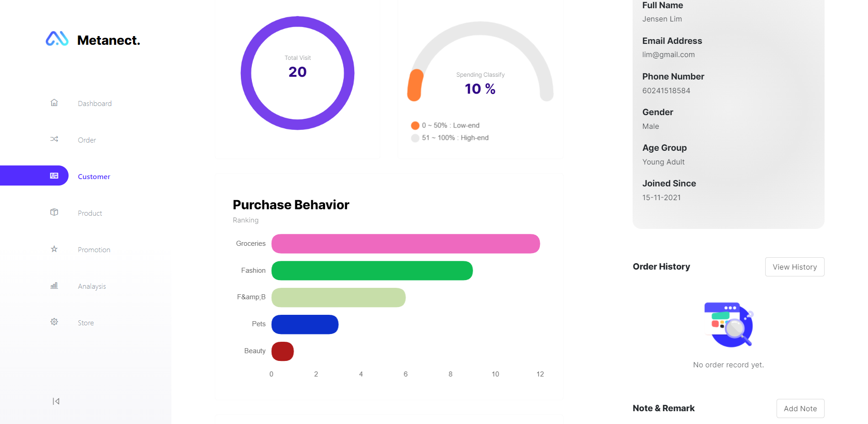Click the Order shuffle icon
This screenshot has width=868, height=424.
tap(54, 139)
